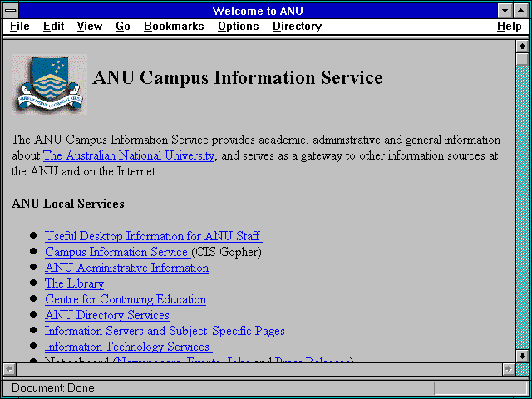Image resolution: width=532 pixels, height=399 pixels.
Task: Minimize the Welcome to ANU window
Action: point(505,11)
